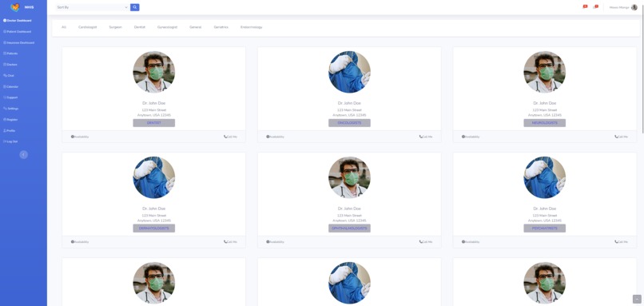Click the doctor photo in the OPHTHALMOLOGISTS card
This screenshot has height=306, width=644.
[349, 177]
